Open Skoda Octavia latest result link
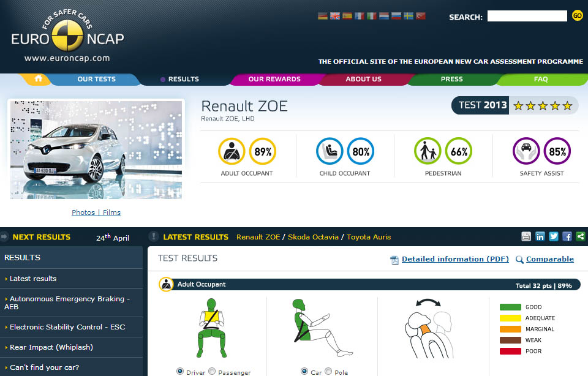Image resolution: width=588 pixels, height=376 pixels. [313, 237]
